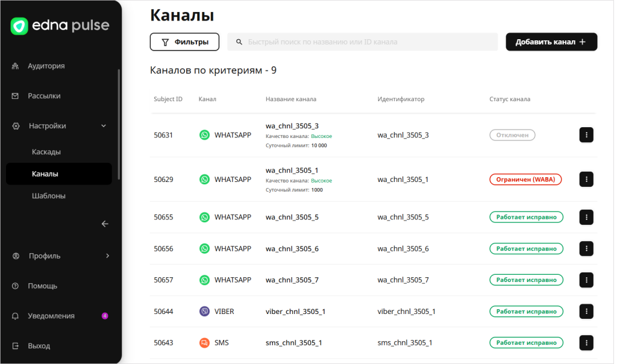Click Добавить канал button

point(551,42)
